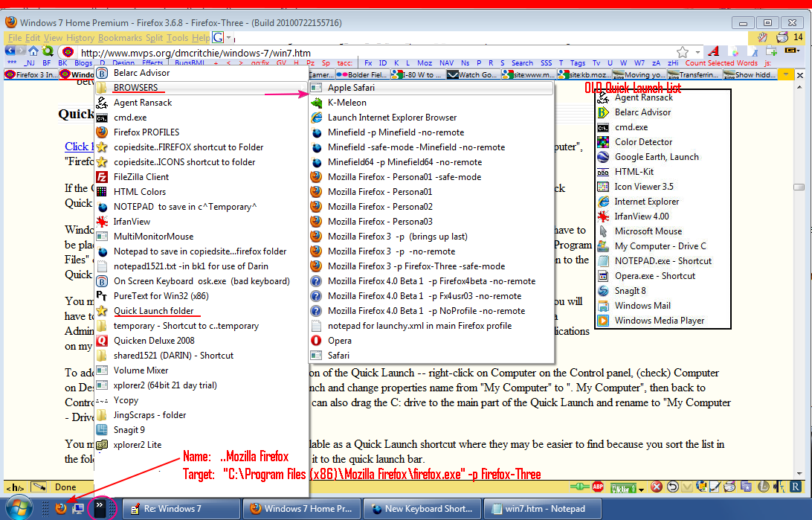The height and width of the screenshot is (520, 812).
Task: Open cmd.exe in the Quick Launch menu
Action: [x=202, y=118]
